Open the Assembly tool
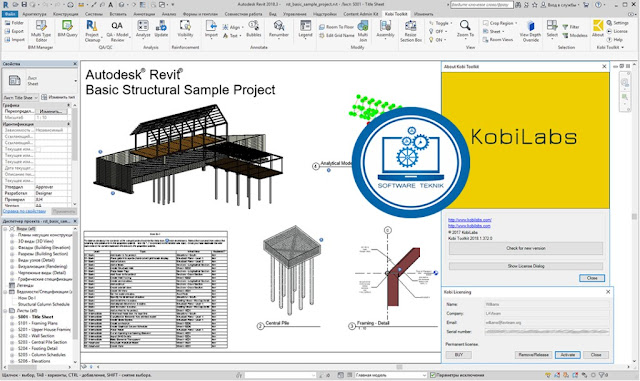The height and width of the screenshot is (381, 640). coord(385,29)
